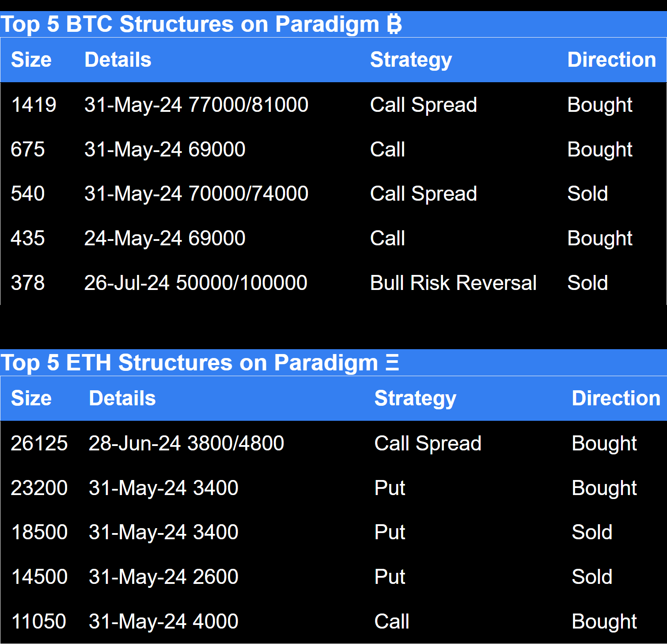Click the ETH table Details header
Screen dimensions: 667x644
coord(122,398)
